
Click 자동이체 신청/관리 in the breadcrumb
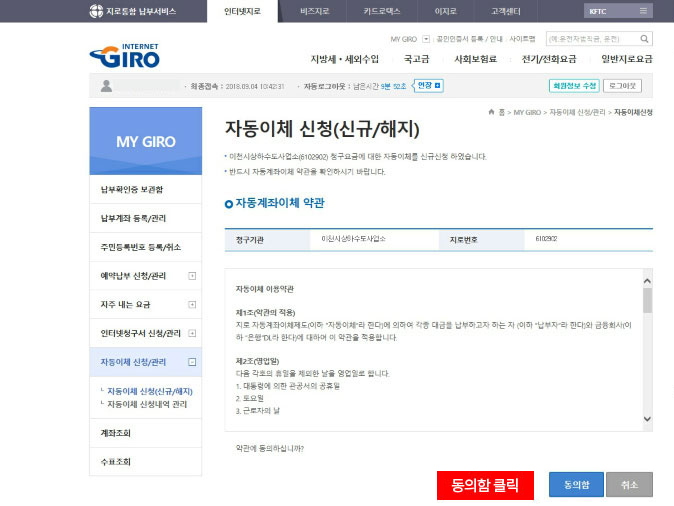[x=577, y=113]
